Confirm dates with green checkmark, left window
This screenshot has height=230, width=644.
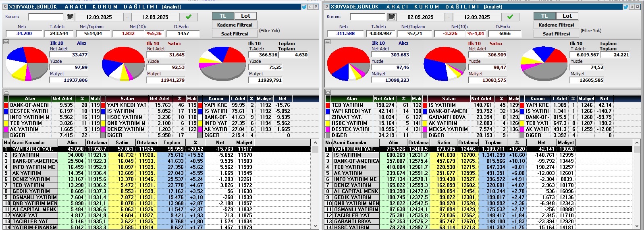point(189,17)
